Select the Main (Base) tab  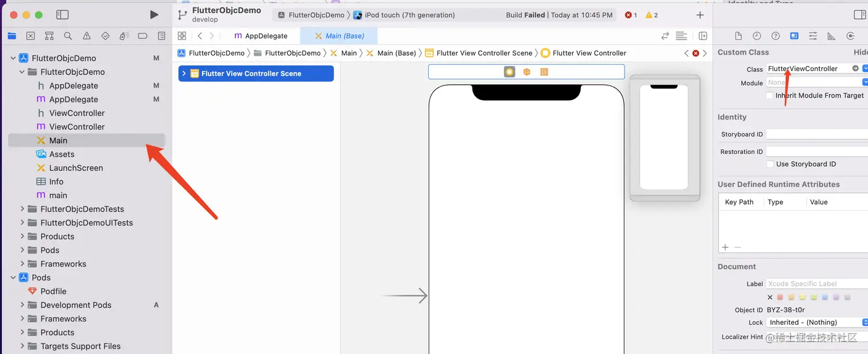[339, 36]
